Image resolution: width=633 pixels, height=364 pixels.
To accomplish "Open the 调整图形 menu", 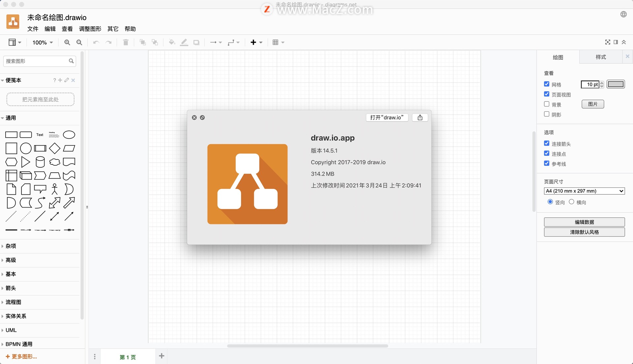I will [90, 29].
